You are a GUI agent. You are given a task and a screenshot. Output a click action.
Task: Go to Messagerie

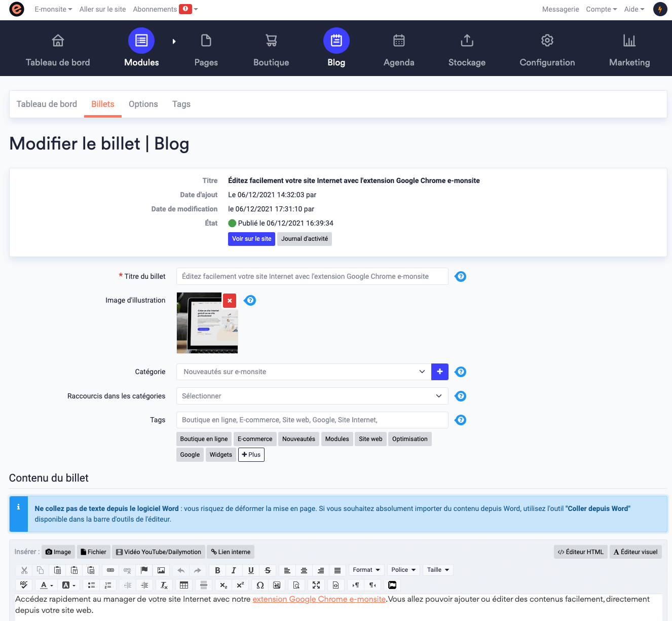point(561,9)
